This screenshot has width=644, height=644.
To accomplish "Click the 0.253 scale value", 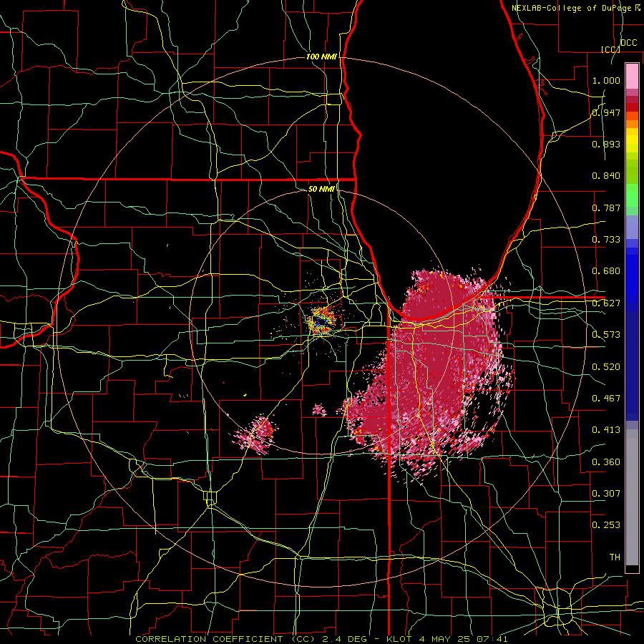I will (606, 525).
